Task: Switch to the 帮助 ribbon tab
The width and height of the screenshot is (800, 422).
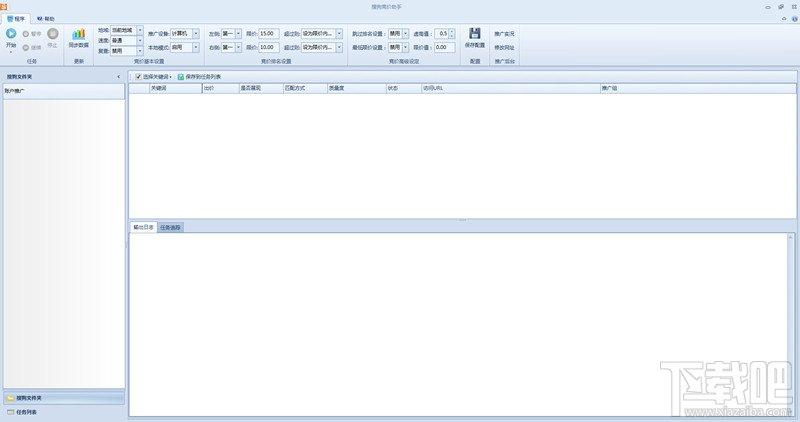Action: pos(45,19)
